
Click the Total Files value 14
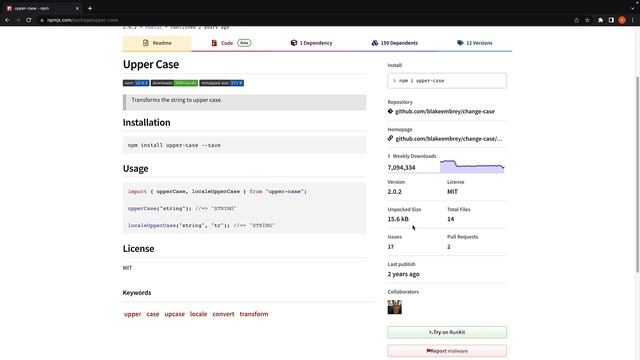tap(451, 219)
